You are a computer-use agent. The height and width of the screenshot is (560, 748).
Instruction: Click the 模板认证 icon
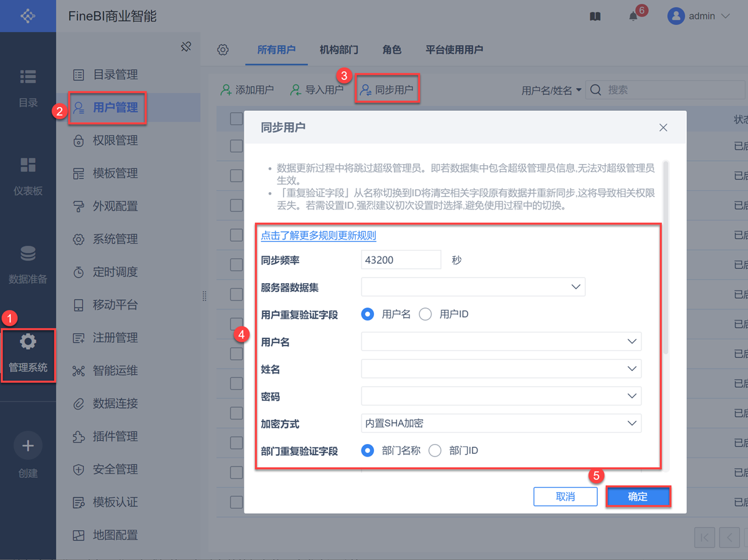coord(79,502)
